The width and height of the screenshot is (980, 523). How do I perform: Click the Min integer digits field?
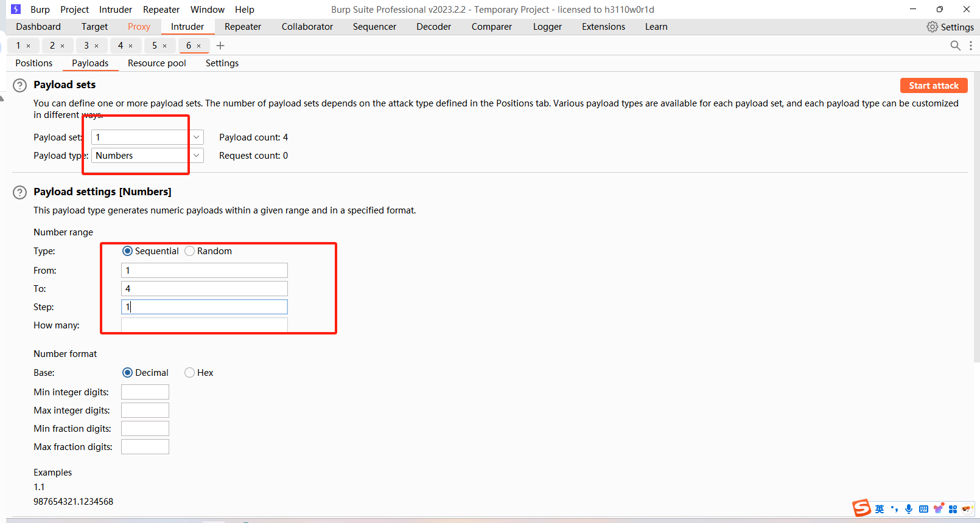(145, 392)
